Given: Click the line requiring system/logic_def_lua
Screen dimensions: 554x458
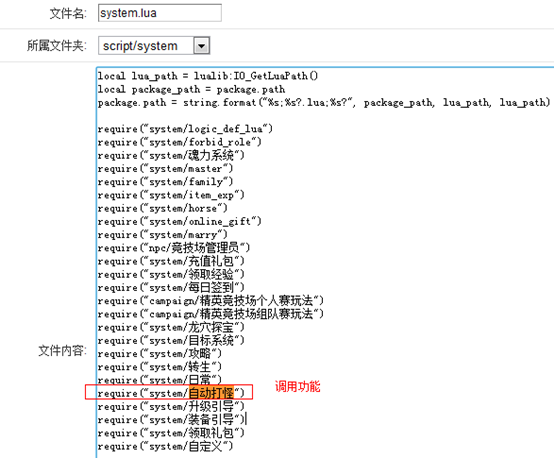Looking at the screenshot, I should (x=185, y=129).
